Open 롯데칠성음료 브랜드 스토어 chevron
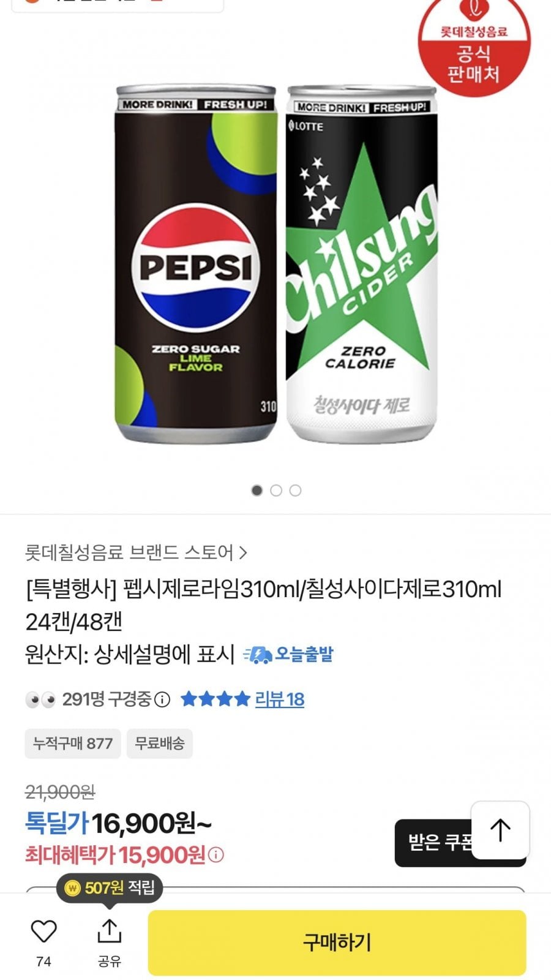 click(243, 553)
